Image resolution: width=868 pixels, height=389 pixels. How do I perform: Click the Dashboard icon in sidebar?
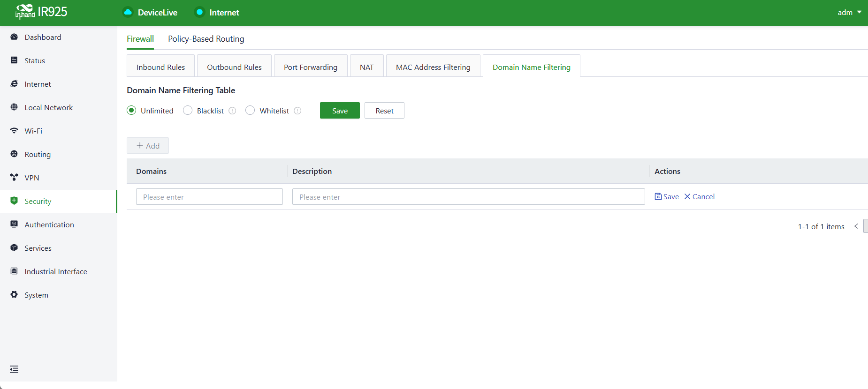(14, 37)
